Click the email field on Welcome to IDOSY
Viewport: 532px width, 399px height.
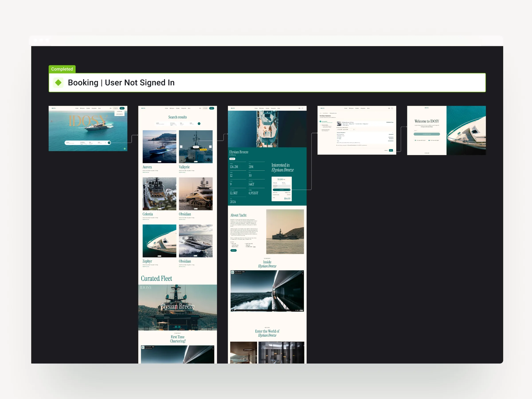pyautogui.click(x=427, y=131)
